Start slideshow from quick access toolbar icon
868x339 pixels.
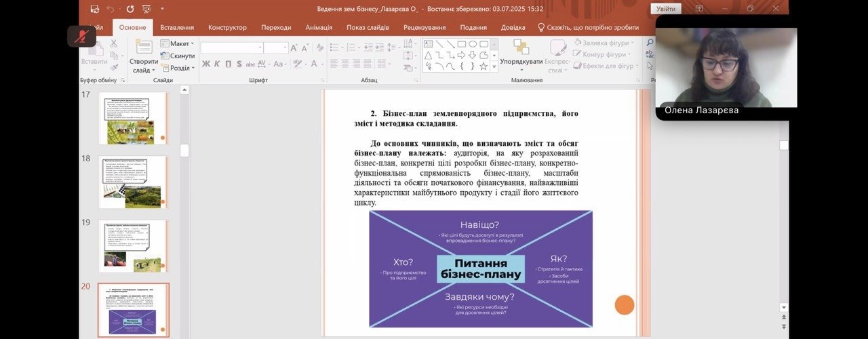[x=147, y=9]
